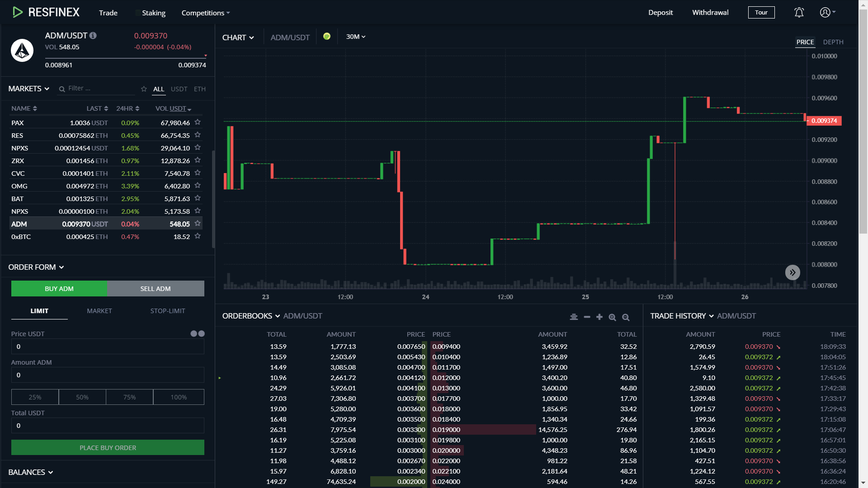Favorite the RES market star
Viewport: 868px width, 488px height.
(198, 135)
